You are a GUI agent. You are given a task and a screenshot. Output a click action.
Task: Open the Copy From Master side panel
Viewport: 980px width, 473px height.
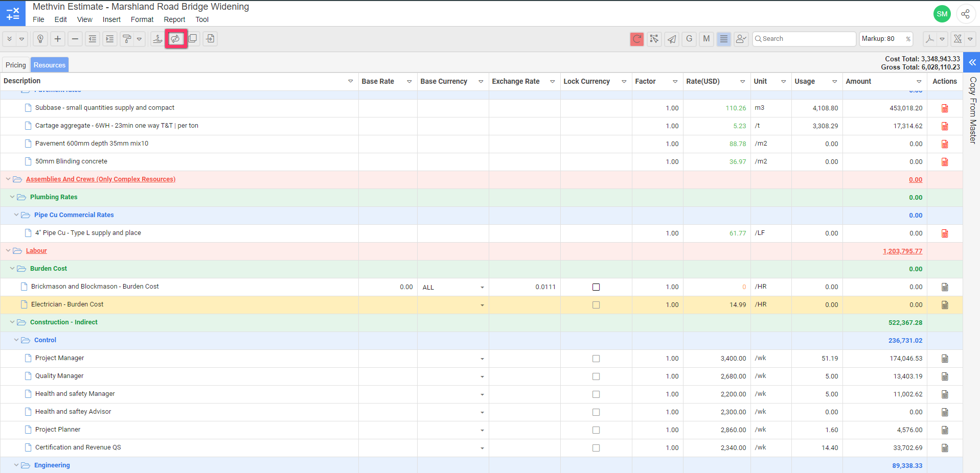click(972, 110)
